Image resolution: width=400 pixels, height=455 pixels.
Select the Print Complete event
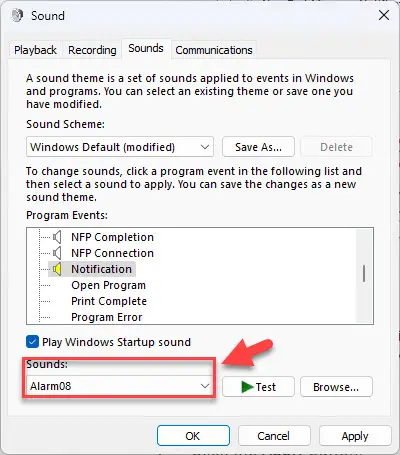109,301
